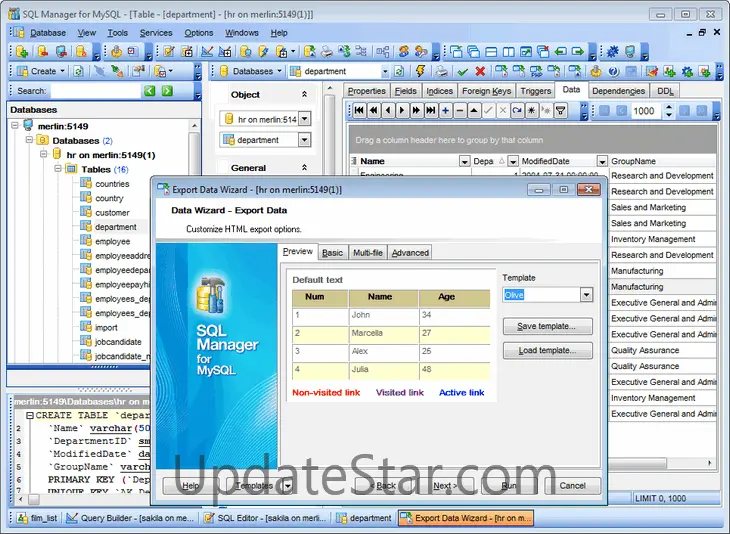The height and width of the screenshot is (534, 730).
Task: Edit current record using the up-triangle icon
Action: click(474, 111)
